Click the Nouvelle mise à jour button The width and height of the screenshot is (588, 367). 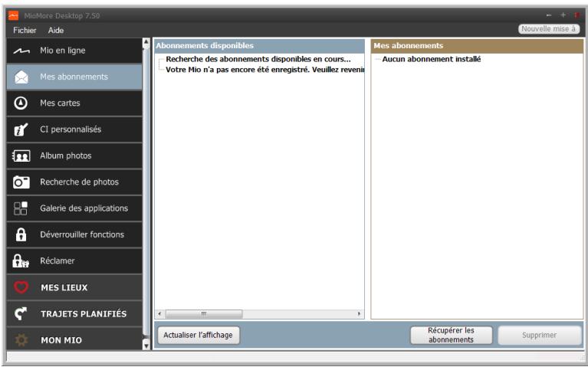point(550,29)
